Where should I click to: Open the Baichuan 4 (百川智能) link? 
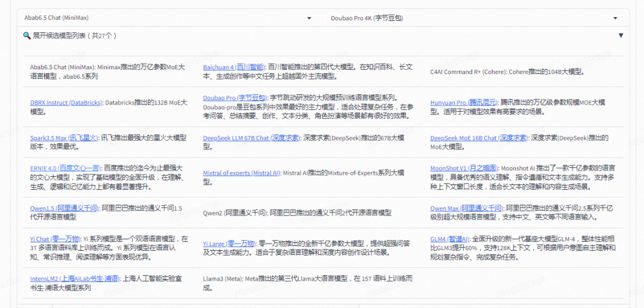coord(234,67)
